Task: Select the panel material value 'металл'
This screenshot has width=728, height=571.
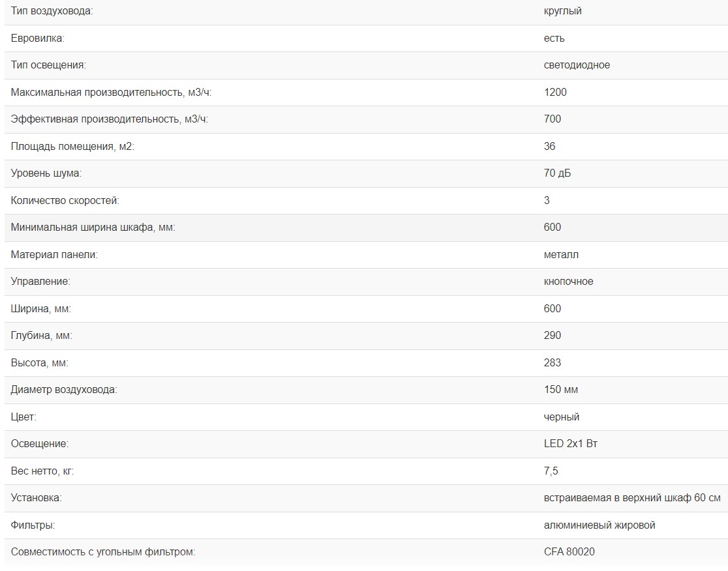Action: [x=561, y=255]
